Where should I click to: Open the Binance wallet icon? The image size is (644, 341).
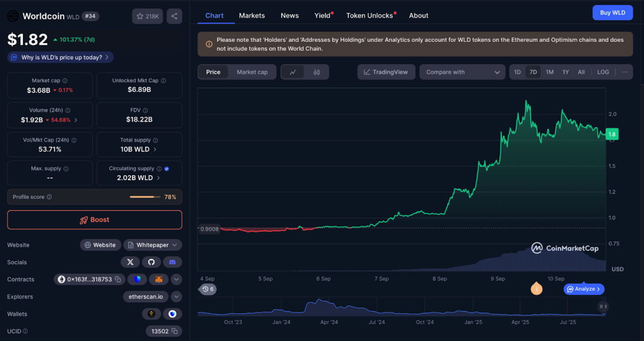click(x=151, y=314)
